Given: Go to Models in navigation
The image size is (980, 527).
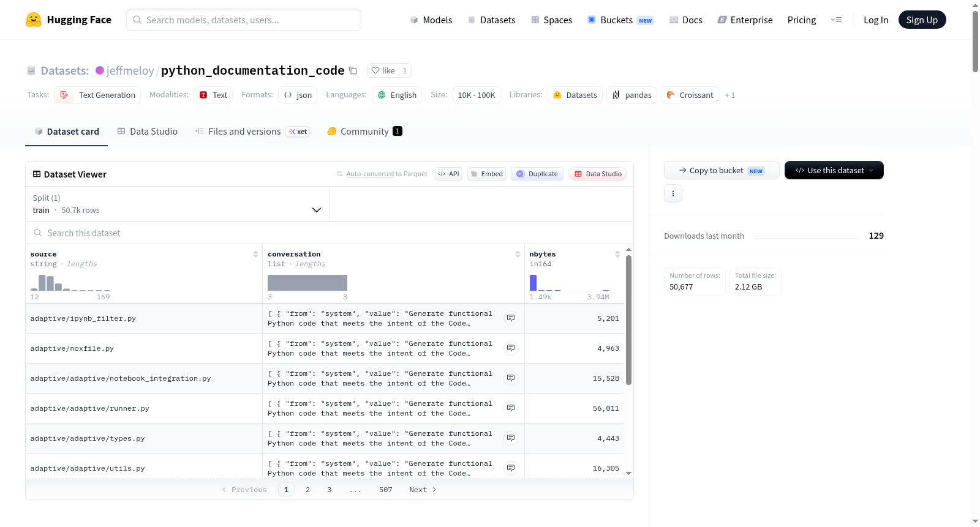Looking at the screenshot, I should pyautogui.click(x=431, y=20).
